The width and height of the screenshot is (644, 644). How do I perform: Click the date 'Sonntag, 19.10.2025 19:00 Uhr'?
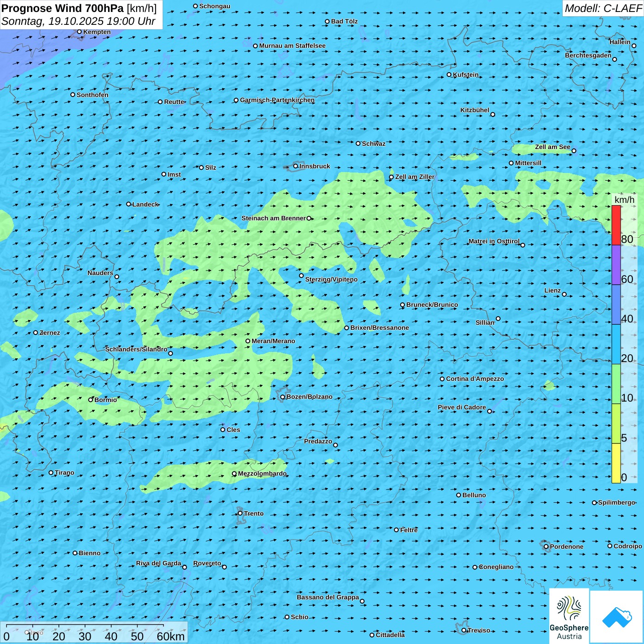[x=78, y=21]
